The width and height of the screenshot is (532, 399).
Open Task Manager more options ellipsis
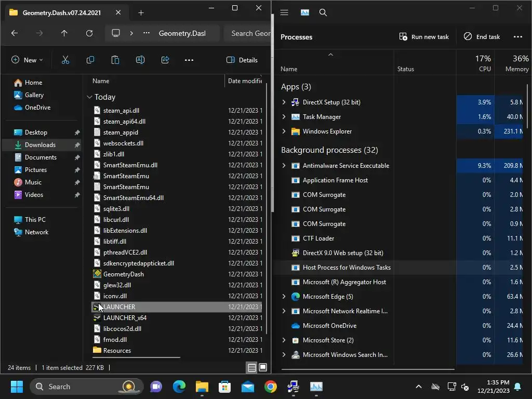point(518,37)
